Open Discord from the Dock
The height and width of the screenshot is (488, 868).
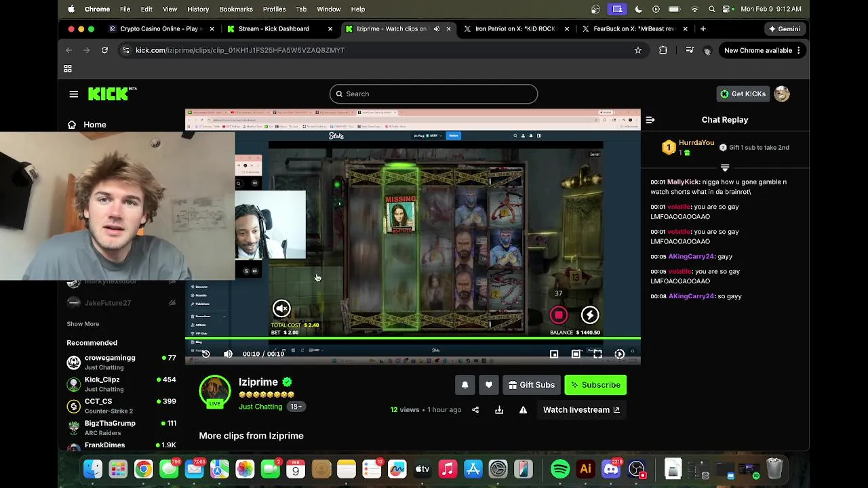(611, 469)
